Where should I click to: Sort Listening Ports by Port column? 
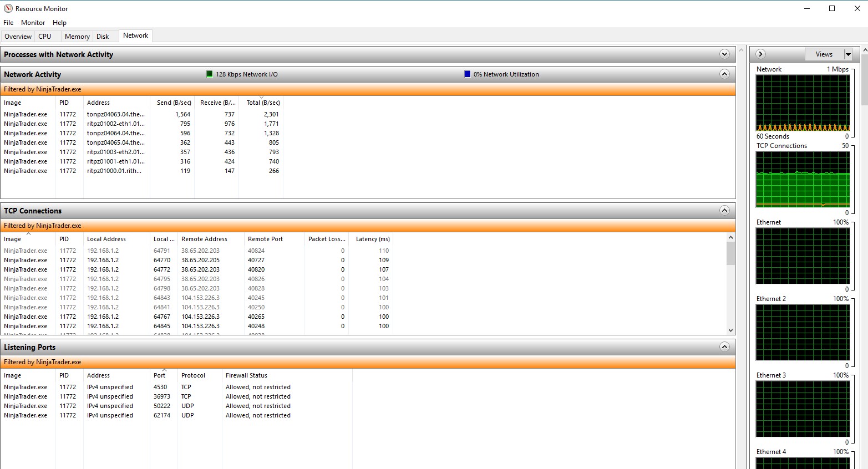(164, 375)
